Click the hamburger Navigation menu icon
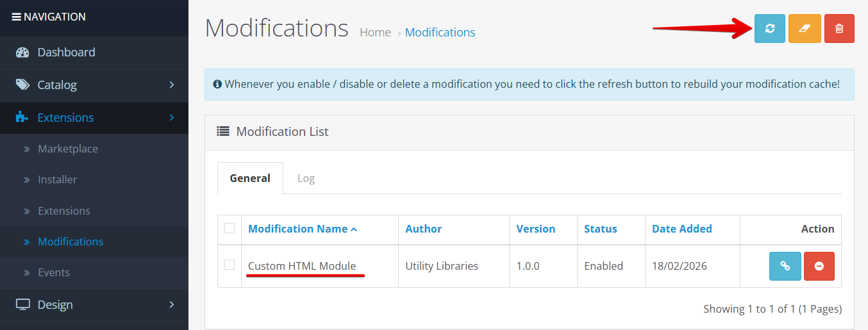 pos(16,17)
